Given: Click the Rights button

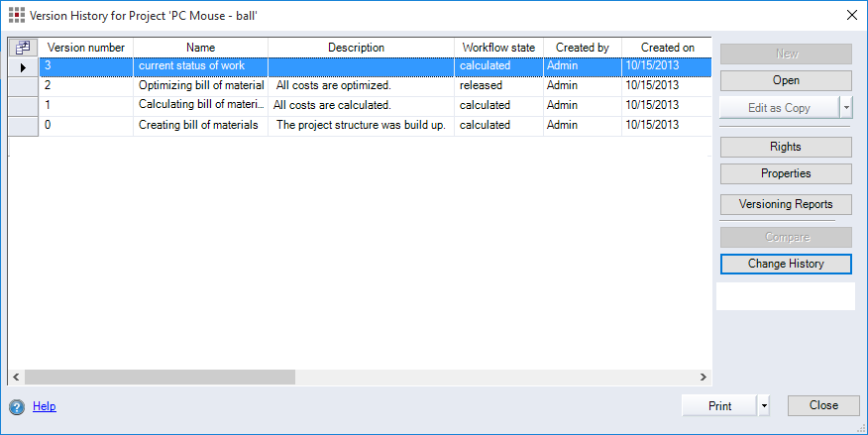Looking at the screenshot, I should pyautogui.click(x=786, y=147).
